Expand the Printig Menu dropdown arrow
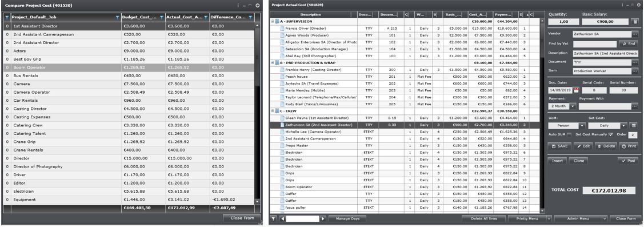 (549, 218)
